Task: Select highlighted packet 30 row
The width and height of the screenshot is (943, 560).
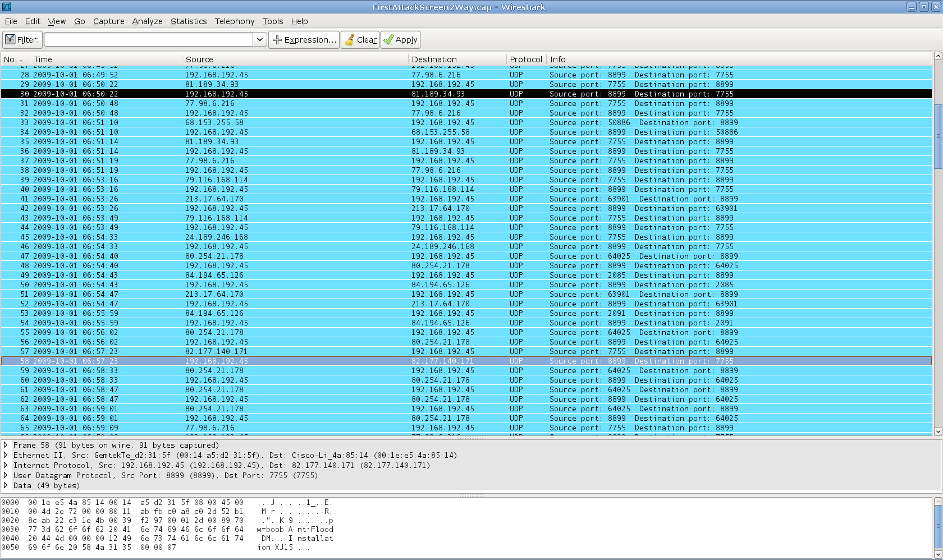Action: pos(466,94)
